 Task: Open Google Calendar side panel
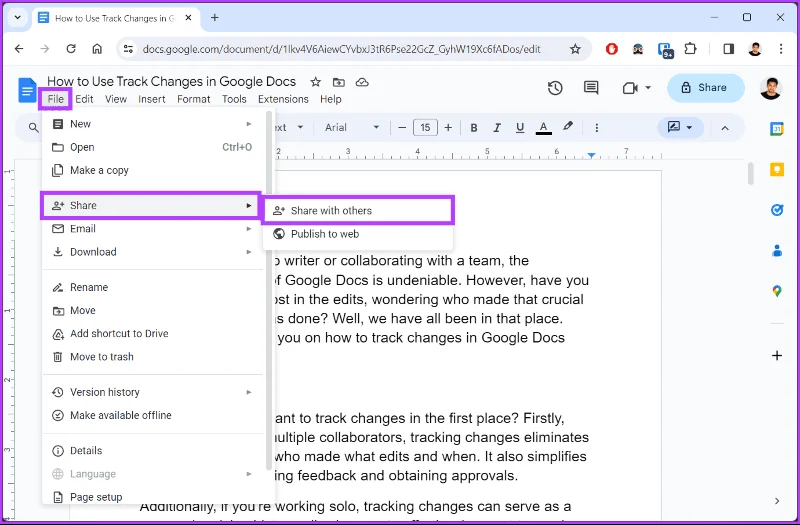[777, 129]
